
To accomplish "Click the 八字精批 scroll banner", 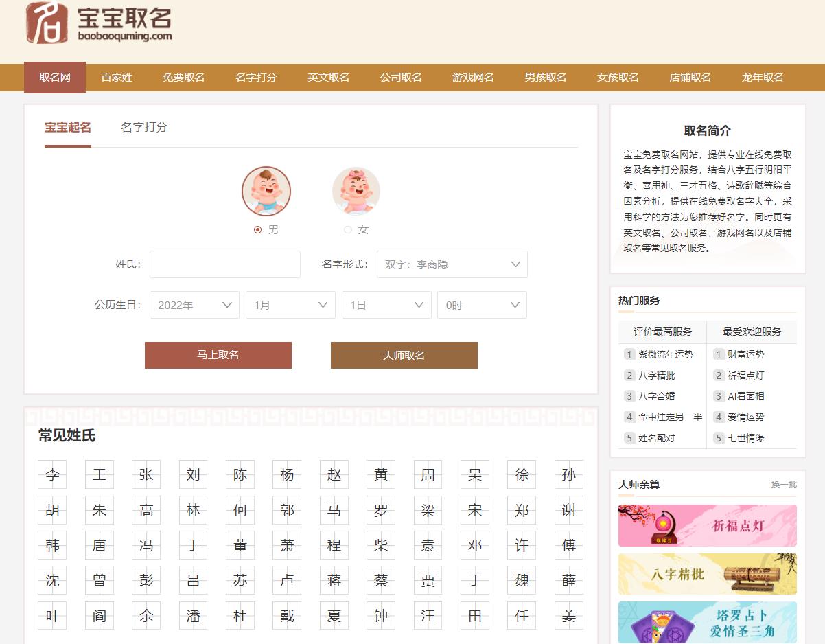I will tap(707, 574).
